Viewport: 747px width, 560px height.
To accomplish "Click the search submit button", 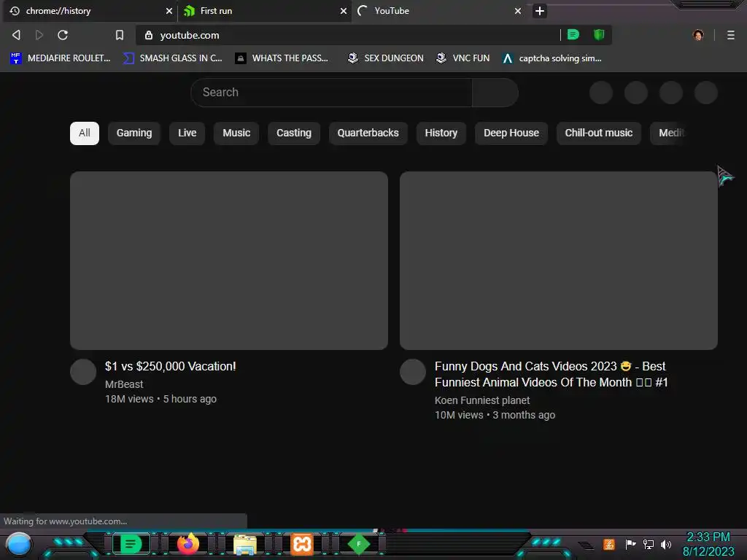I will [495, 93].
